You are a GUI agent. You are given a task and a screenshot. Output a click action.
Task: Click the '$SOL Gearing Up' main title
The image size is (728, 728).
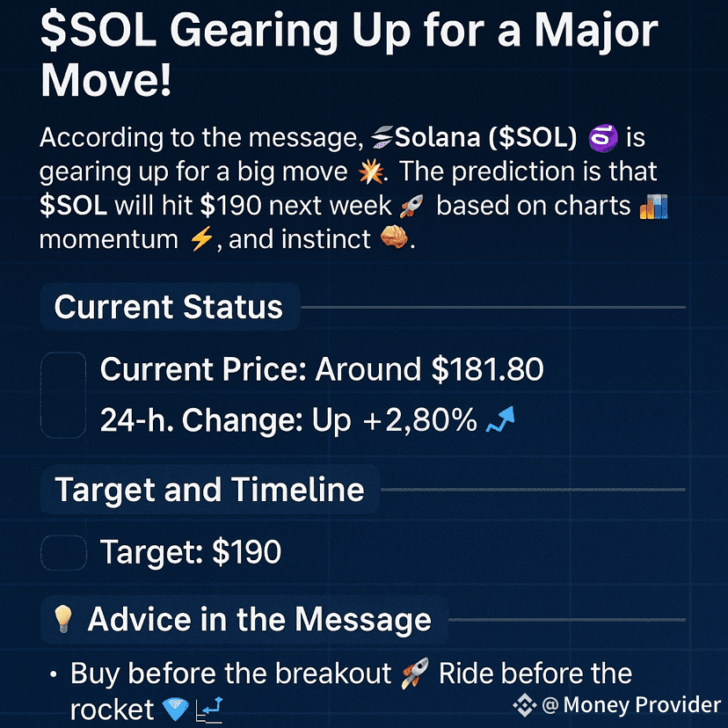349,55
